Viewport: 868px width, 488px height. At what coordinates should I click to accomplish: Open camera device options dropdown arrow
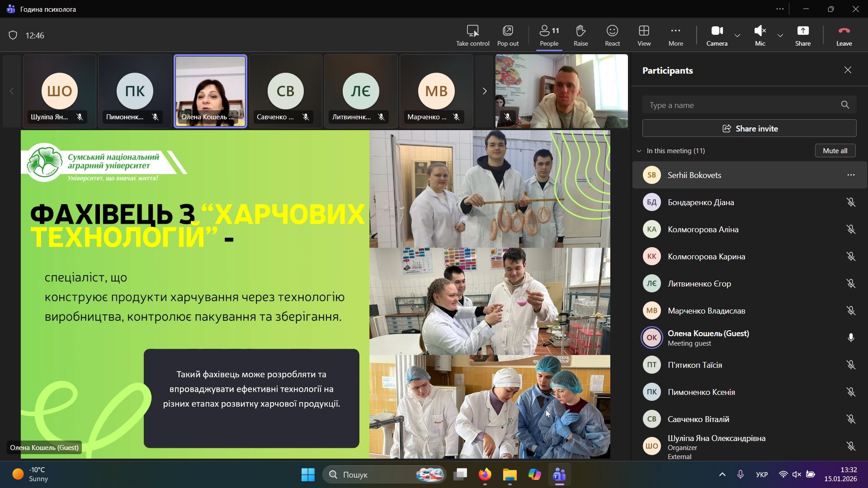click(x=737, y=35)
